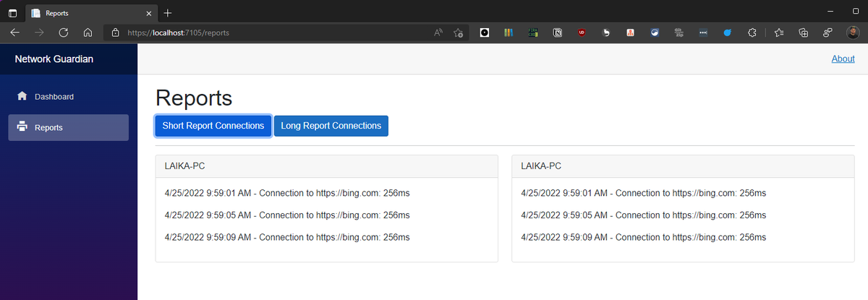The image size is (868, 300).
Task: Open the blue bird extension icon
Action: 728,33
